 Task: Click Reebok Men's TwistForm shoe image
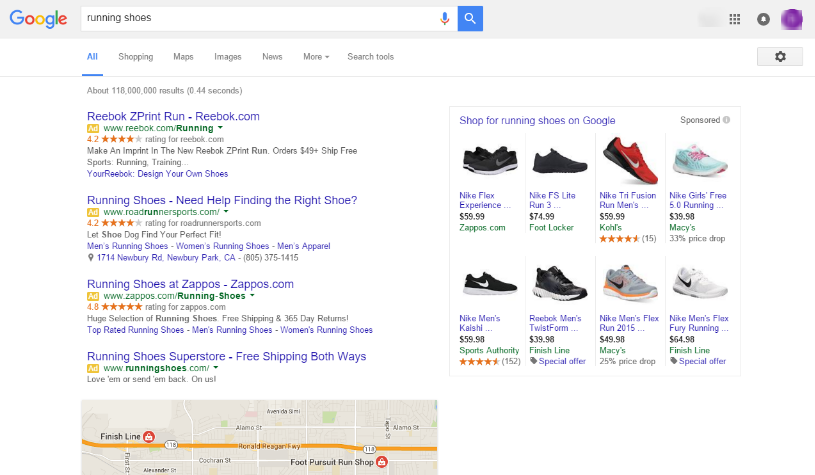(x=559, y=284)
